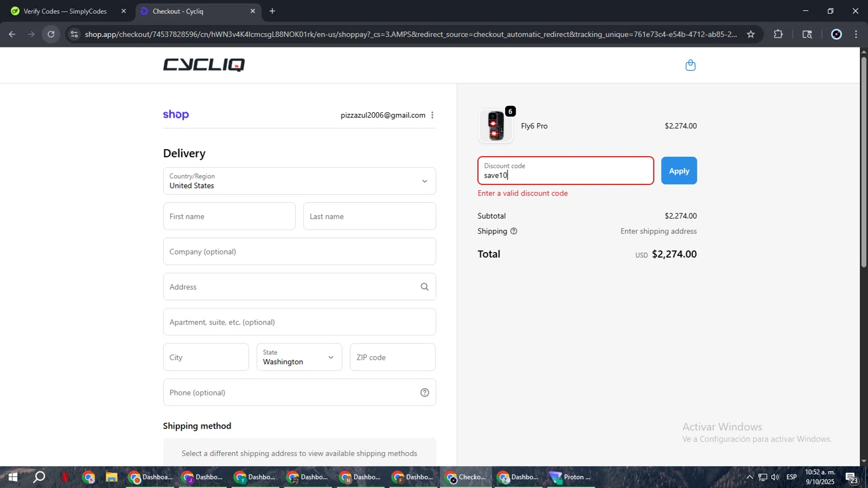
Task: Go back to previous page
Action: 12,34
